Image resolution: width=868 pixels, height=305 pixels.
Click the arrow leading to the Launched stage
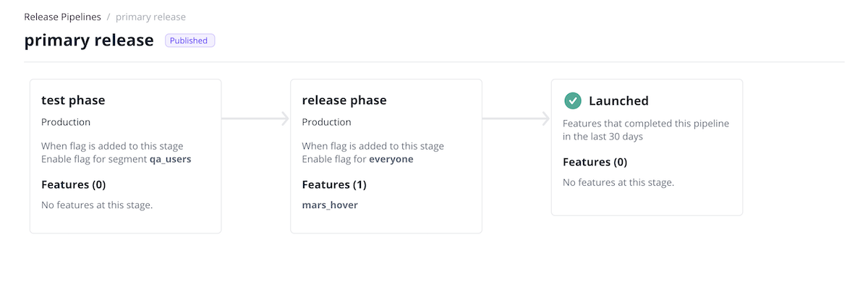click(516, 119)
